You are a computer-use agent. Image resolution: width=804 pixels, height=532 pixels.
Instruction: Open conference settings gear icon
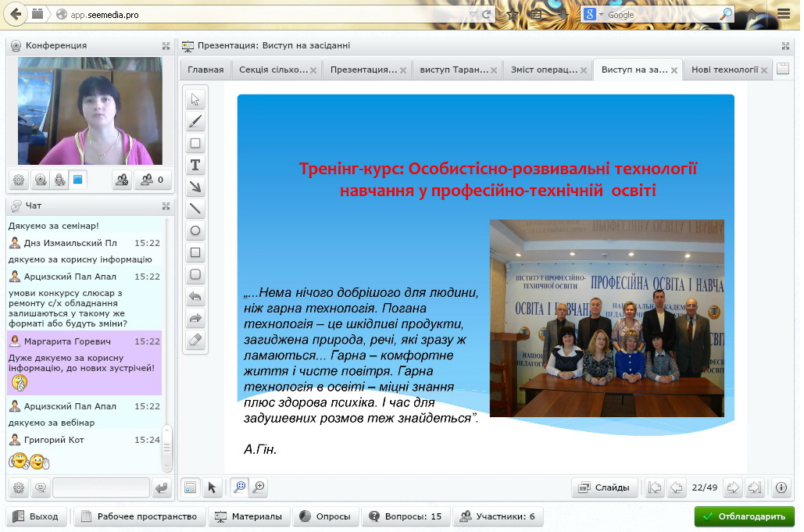coord(19,180)
